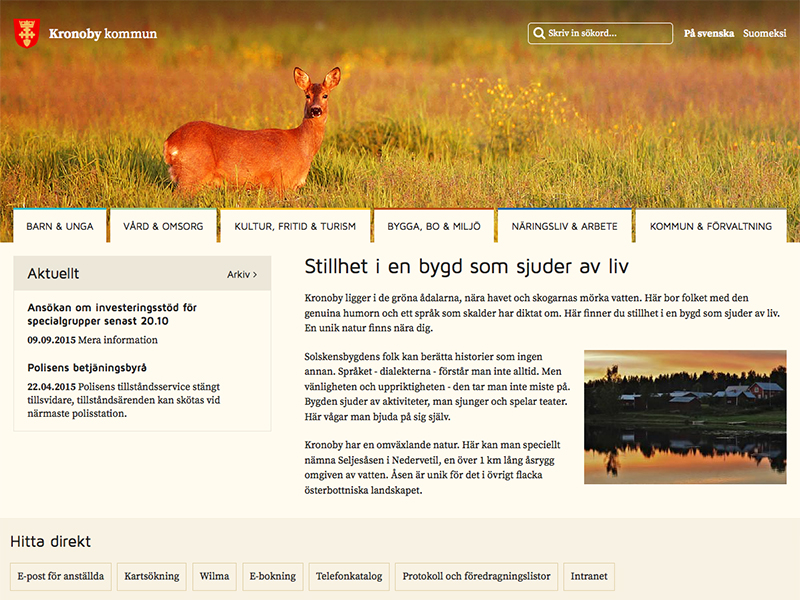
Task: Click the magnifying glass search icon
Action: tap(538, 34)
